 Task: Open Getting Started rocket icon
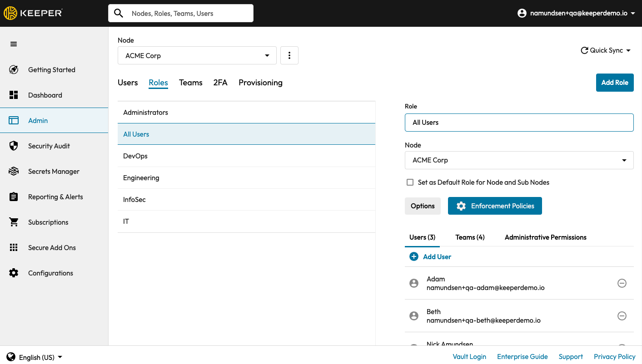click(14, 70)
